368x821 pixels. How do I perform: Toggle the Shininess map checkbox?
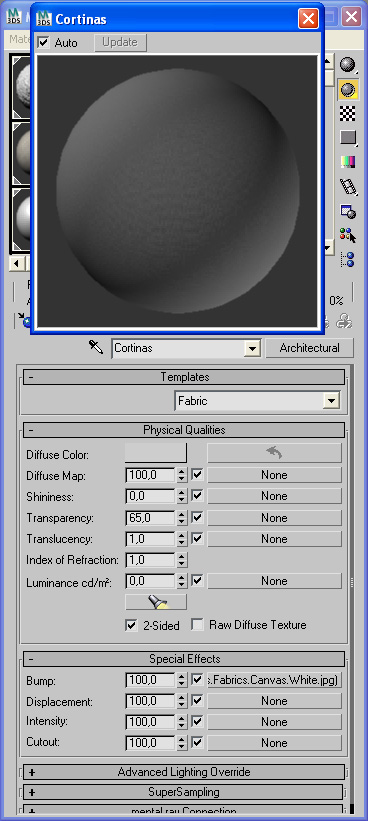(x=197, y=496)
